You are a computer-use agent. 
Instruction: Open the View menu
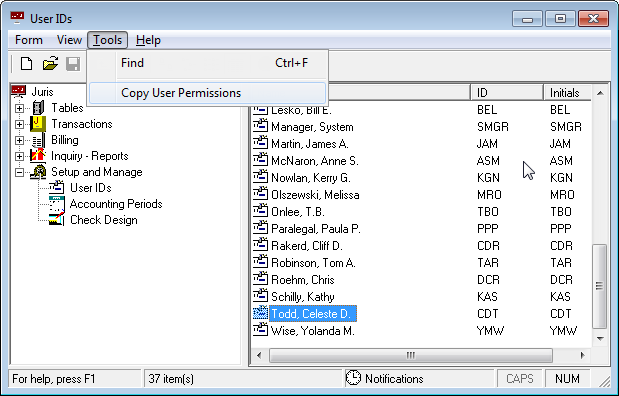69,40
